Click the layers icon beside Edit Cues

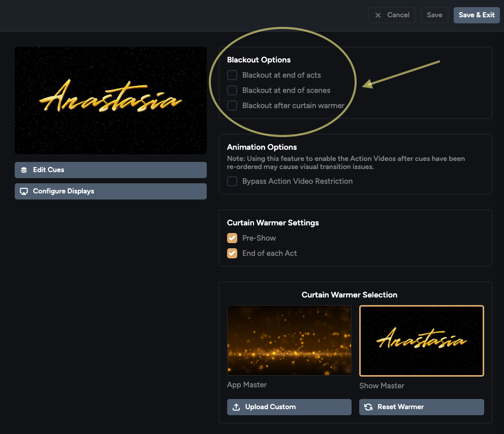(x=24, y=170)
